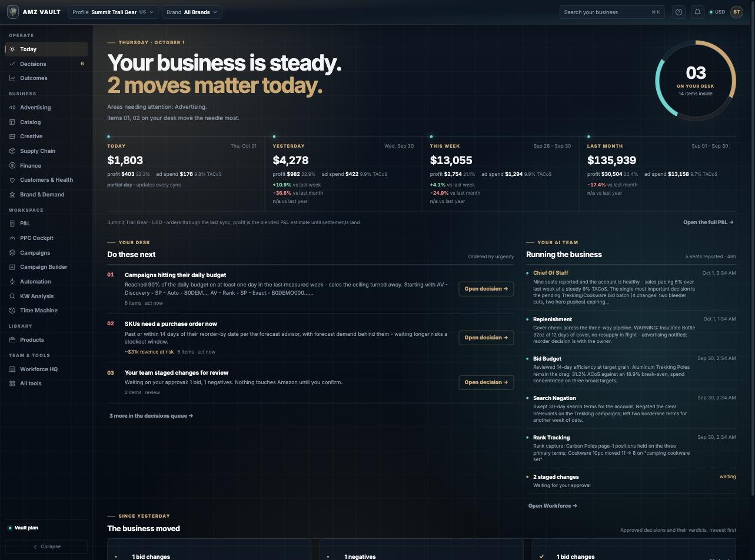Follow the Open Workforce link

[553, 506]
